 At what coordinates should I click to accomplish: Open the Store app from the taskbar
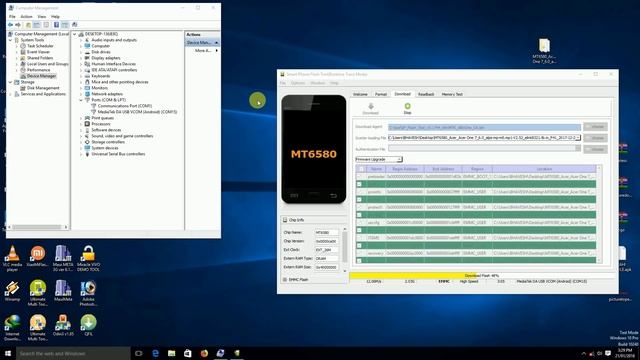tap(187, 353)
